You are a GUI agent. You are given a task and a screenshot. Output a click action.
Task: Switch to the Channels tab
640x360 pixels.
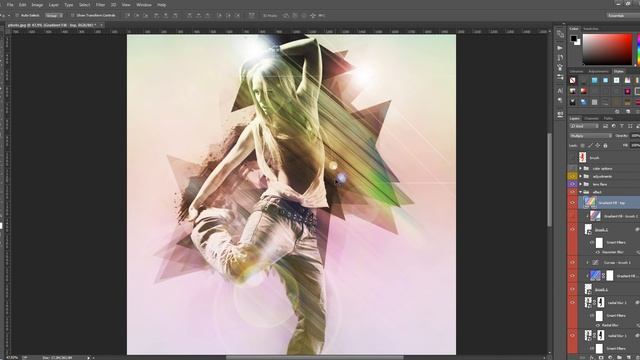click(591, 118)
